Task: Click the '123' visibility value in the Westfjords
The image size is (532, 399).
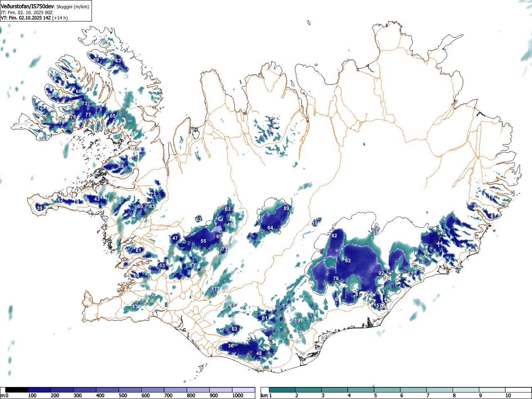Action: (42, 108)
